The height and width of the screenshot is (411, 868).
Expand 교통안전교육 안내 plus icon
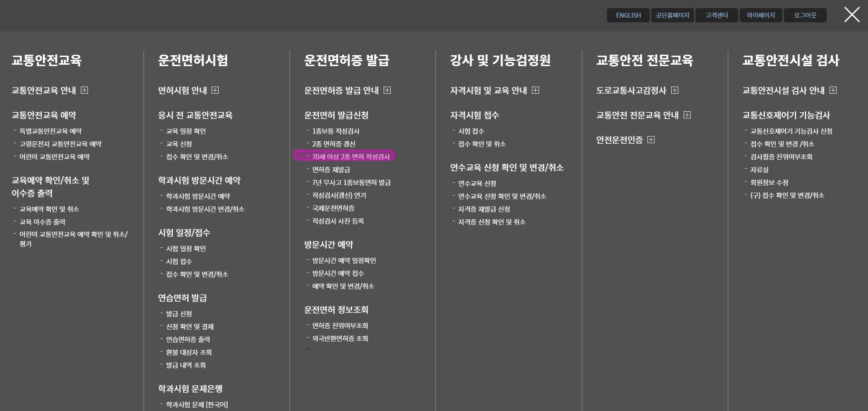click(85, 90)
